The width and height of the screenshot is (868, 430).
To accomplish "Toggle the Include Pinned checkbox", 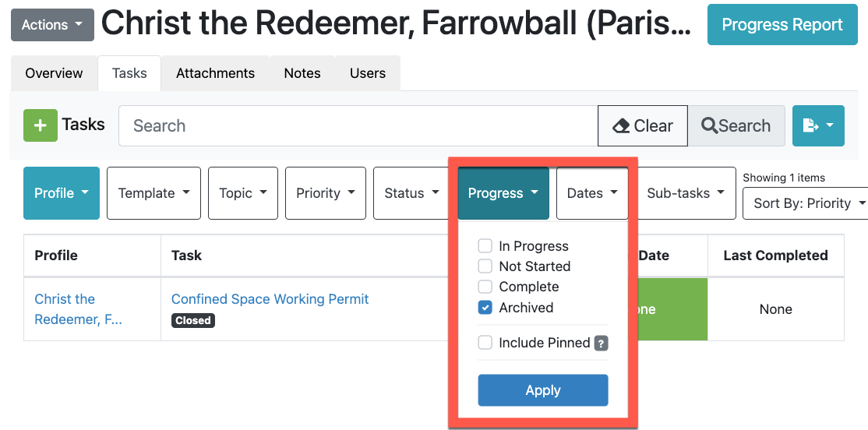I will (485, 343).
